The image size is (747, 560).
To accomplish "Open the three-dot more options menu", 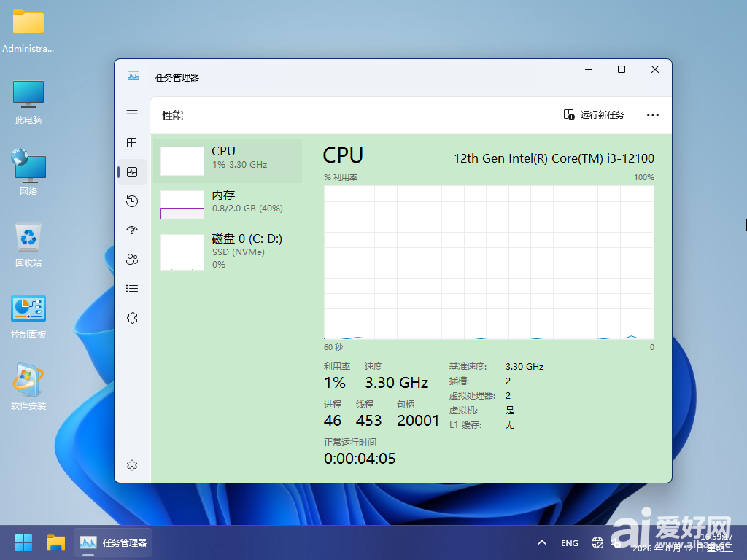I will point(653,114).
